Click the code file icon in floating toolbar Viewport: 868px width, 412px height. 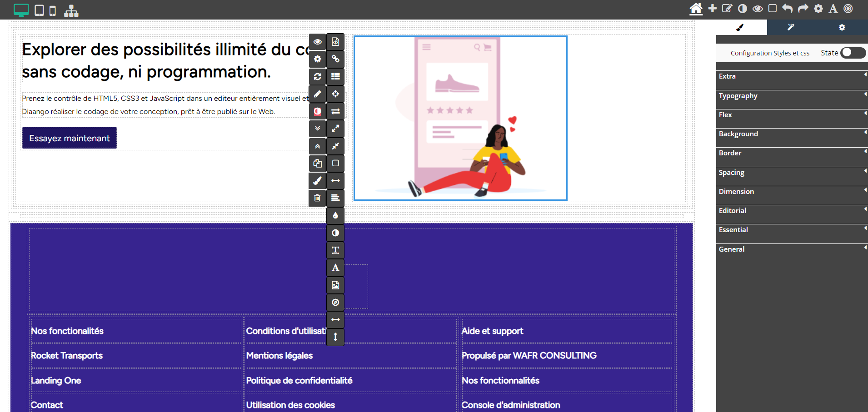point(335,42)
